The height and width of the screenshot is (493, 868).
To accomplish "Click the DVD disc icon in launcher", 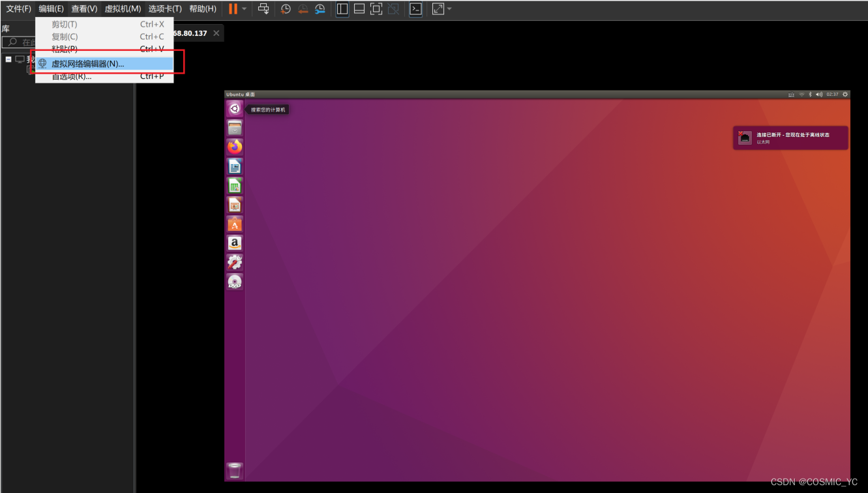I will click(x=235, y=282).
